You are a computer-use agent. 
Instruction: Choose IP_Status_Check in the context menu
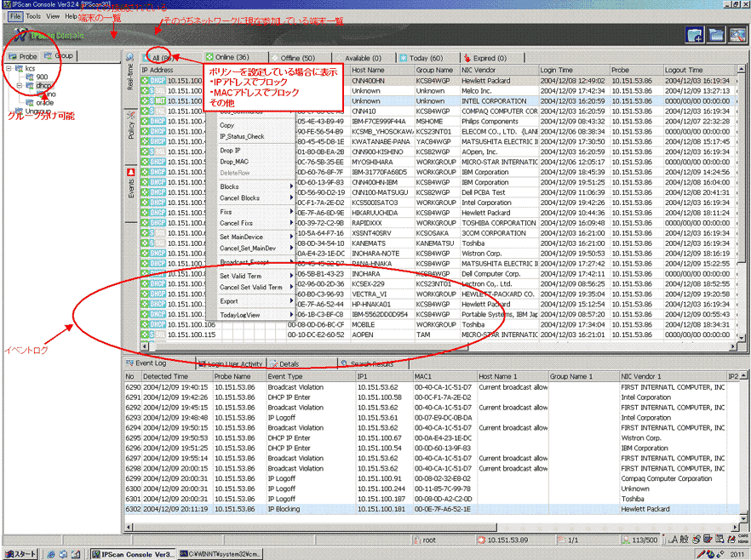click(x=250, y=136)
